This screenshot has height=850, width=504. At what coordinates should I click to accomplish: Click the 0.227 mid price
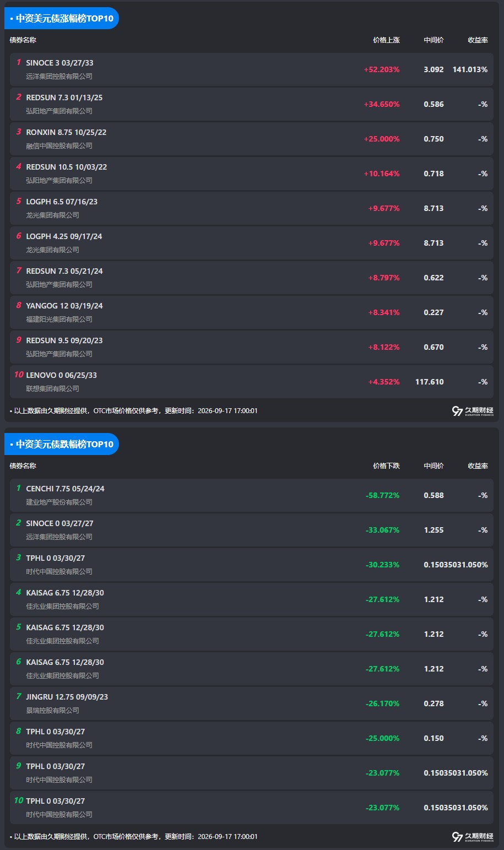(x=433, y=312)
